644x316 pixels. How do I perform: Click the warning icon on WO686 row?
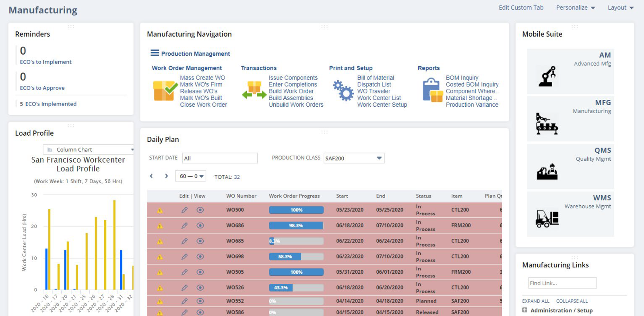pos(160,226)
